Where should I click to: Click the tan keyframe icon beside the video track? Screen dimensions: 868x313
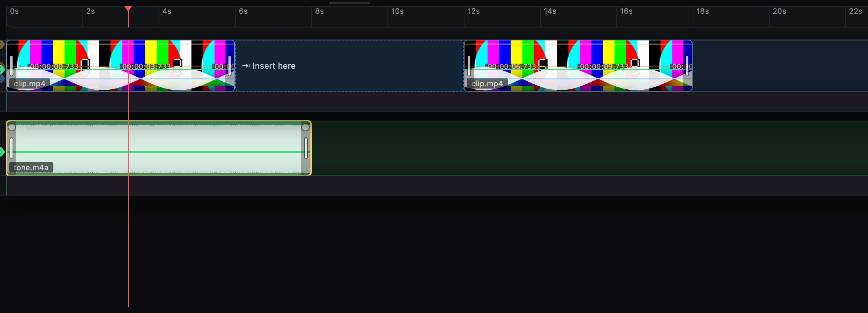coord(2,45)
